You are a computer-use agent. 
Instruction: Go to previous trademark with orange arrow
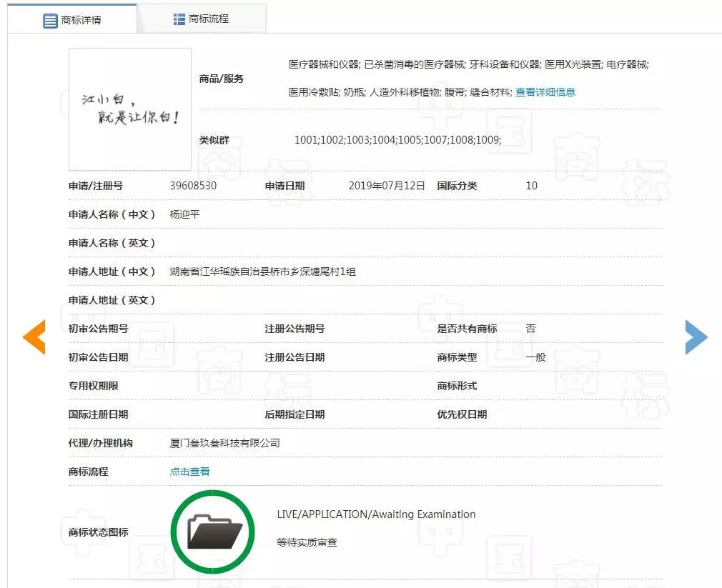coord(34,337)
